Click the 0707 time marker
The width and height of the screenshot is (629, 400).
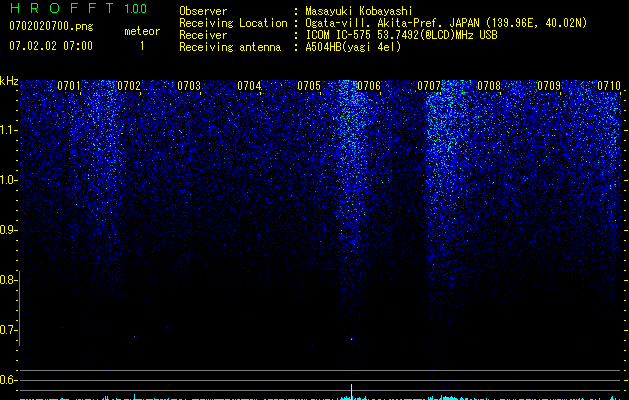(428, 86)
